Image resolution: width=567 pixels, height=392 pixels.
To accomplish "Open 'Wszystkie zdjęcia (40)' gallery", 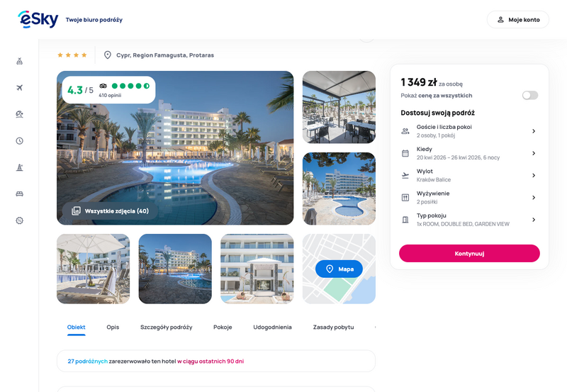I will coord(111,211).
